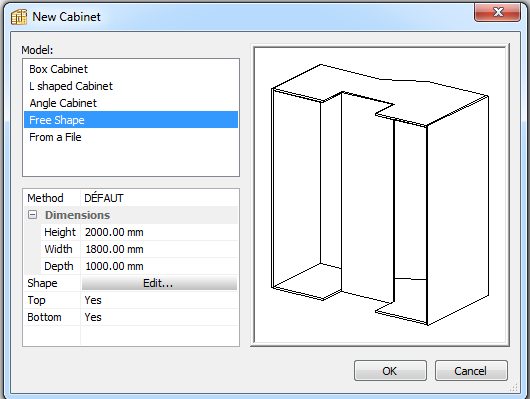The width and height of the screenshot is (530, 399).
Task: Select L shaped Cabinet model
Action: click(x=131, y=86)
